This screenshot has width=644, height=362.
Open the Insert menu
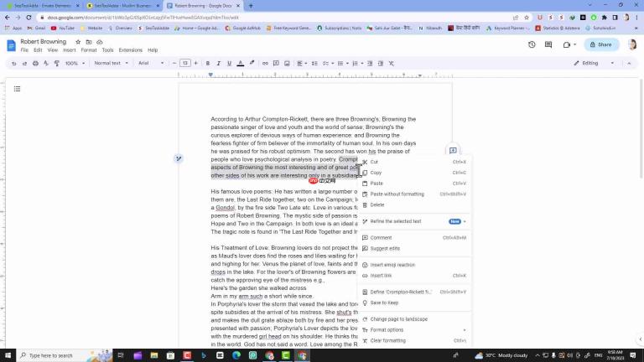coord(69,50)
